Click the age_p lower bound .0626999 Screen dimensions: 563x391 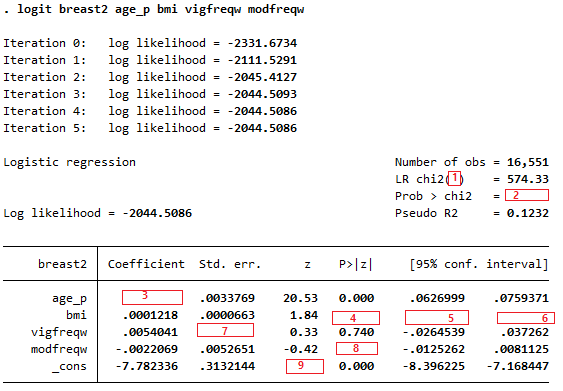point(437,298)
